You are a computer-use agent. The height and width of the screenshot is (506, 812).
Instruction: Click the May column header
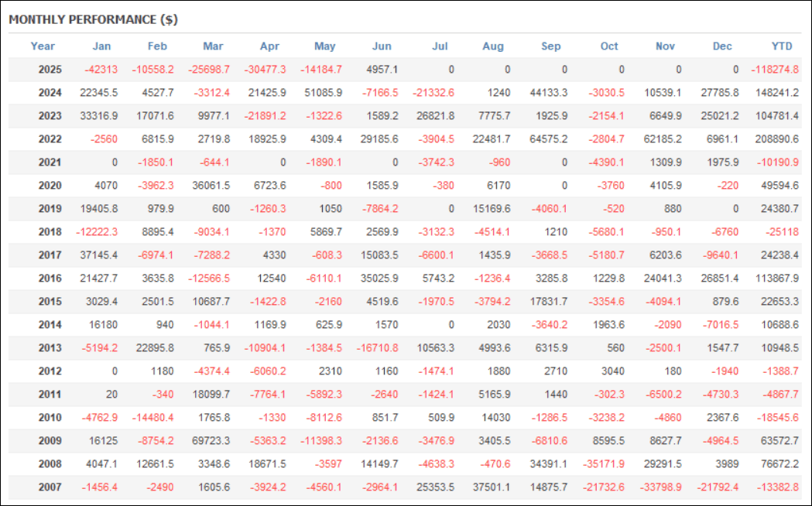(325, 46)
